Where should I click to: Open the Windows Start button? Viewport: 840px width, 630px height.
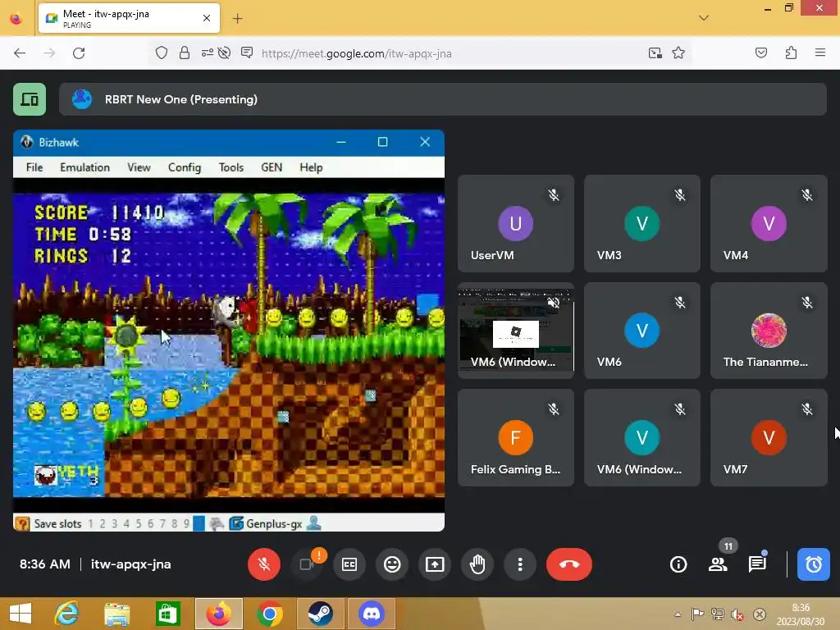pos(21,614)
